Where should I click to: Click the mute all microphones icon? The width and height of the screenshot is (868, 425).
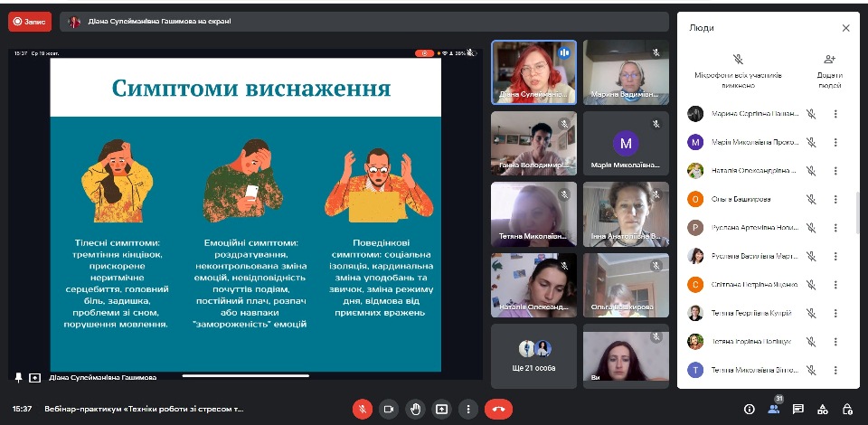click(x=738, y=59)
